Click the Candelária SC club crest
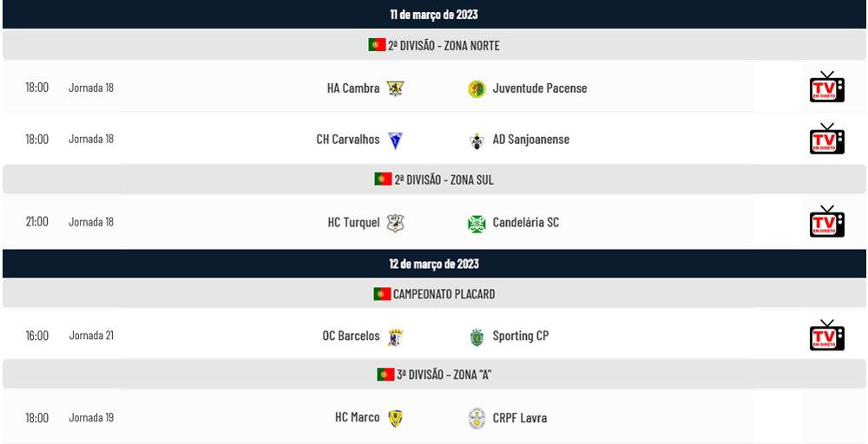 pyautogui.click(x=477, y=223)
